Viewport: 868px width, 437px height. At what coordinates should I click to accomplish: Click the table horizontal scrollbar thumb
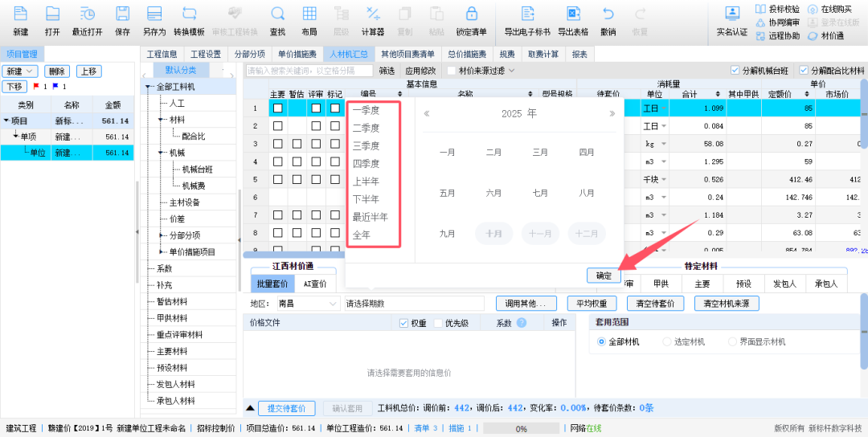pos(294,255)
